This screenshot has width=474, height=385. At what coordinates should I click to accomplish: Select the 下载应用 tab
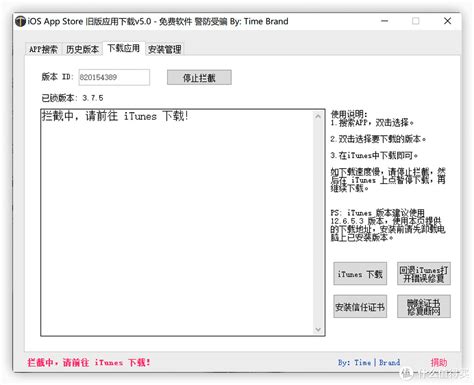point(124,48)
